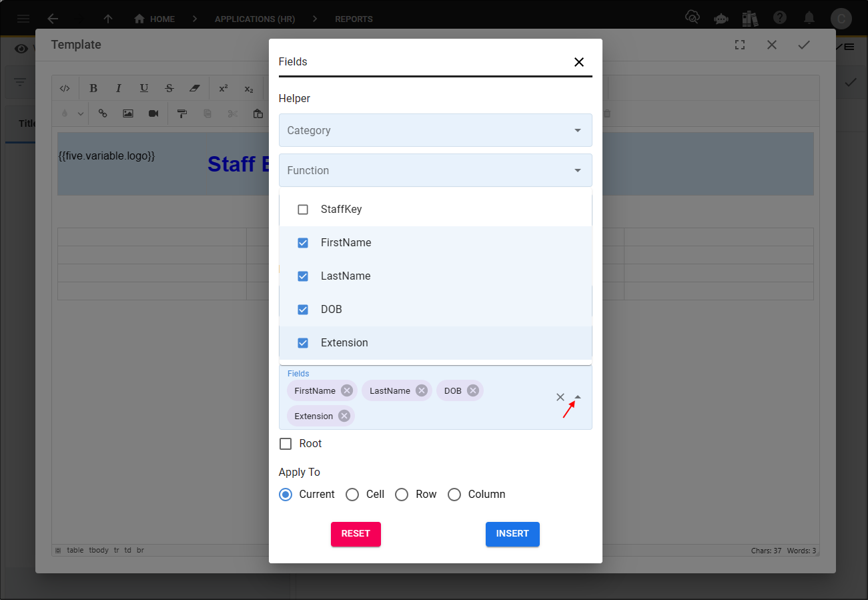This screenshot has width=868, height=600.
Task: Click the RESET button
Action: [x=356, y=534]
